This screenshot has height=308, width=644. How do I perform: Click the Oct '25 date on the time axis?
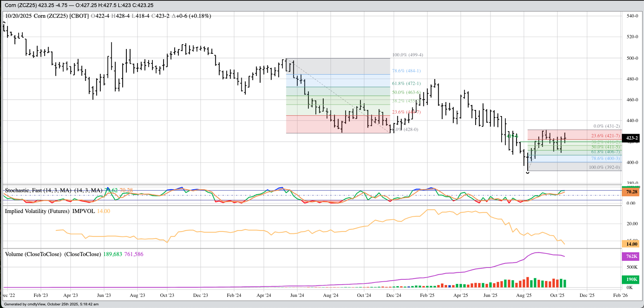(x=557, y=295)
